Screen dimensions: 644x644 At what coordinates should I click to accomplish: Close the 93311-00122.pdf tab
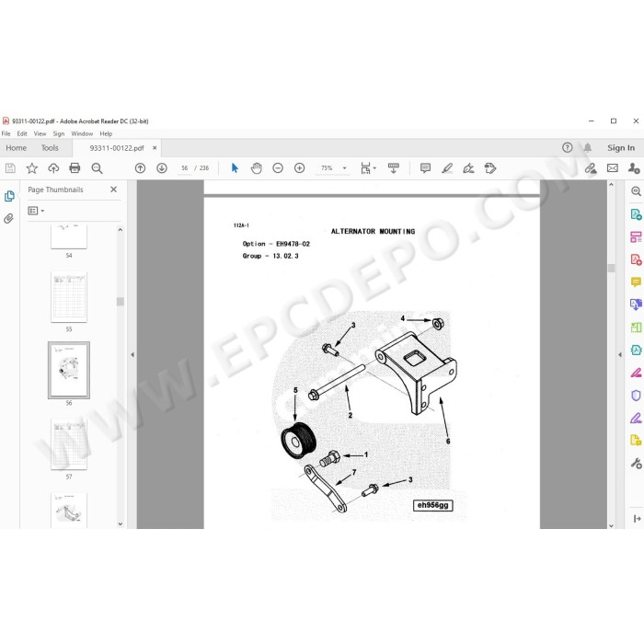coord(155,148)
